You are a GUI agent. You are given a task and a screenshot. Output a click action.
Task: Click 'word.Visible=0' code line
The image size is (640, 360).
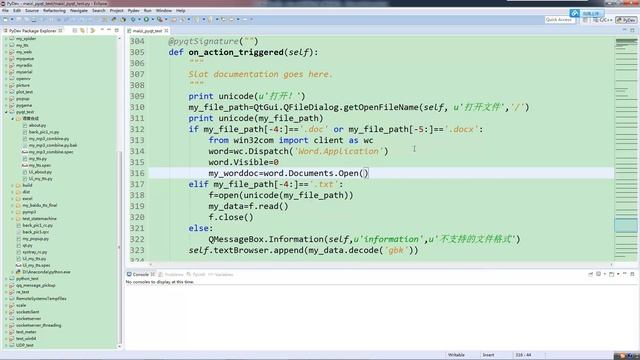(x=243, y=162)
